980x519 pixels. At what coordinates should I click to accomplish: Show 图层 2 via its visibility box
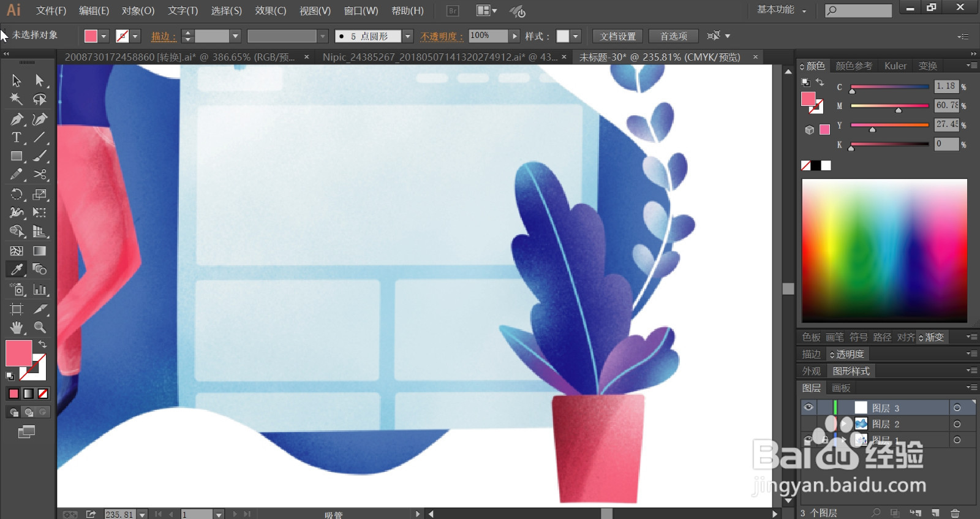click(809, 423)
